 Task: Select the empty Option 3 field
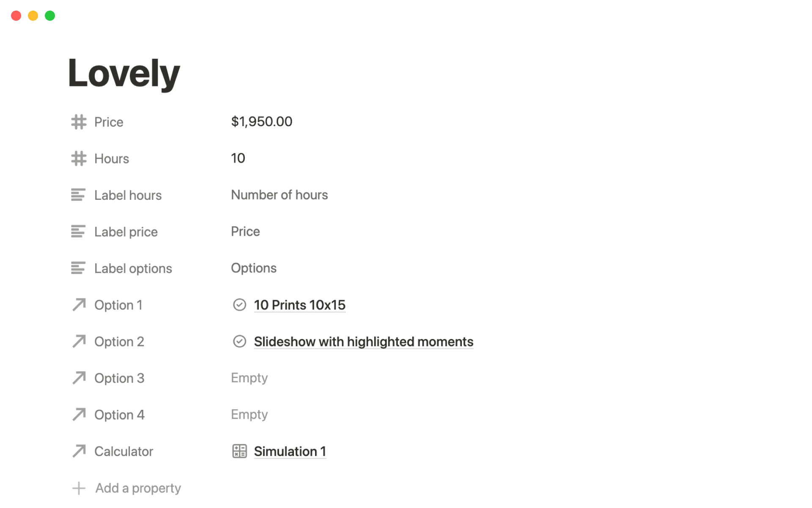coord(249,378)
